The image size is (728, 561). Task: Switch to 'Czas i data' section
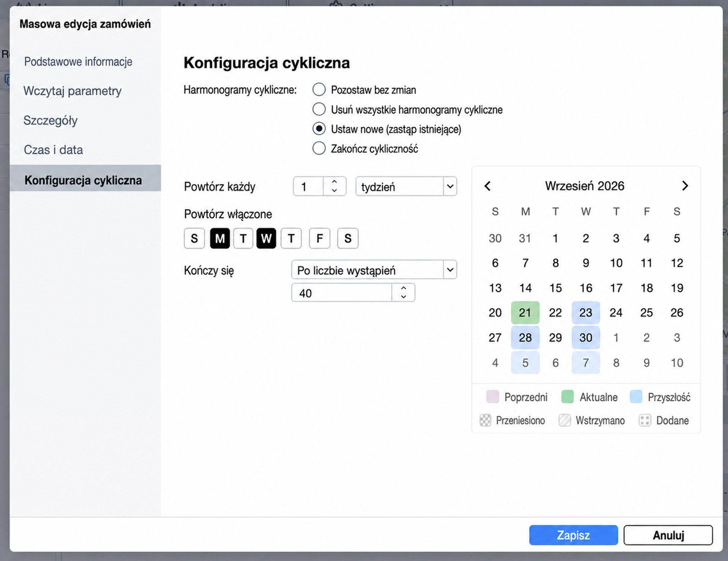pyautogui.click(x=53, y=150)
